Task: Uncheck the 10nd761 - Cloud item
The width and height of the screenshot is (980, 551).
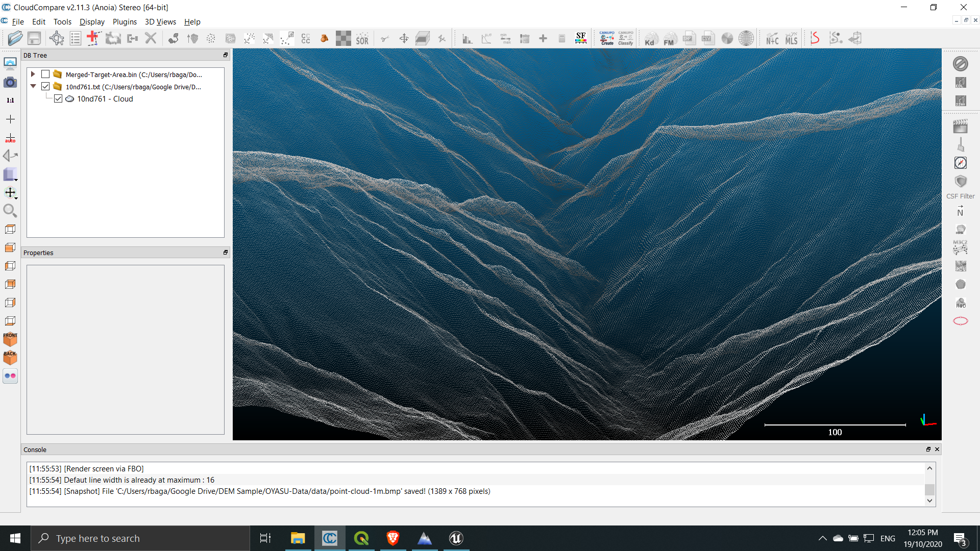Action: (x=58, y=98)
